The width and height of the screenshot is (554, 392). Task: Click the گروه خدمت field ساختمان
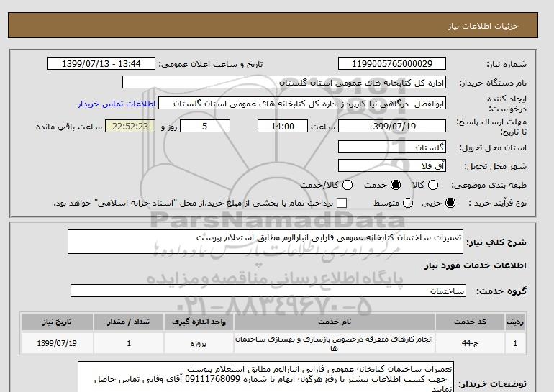[268, 291]
